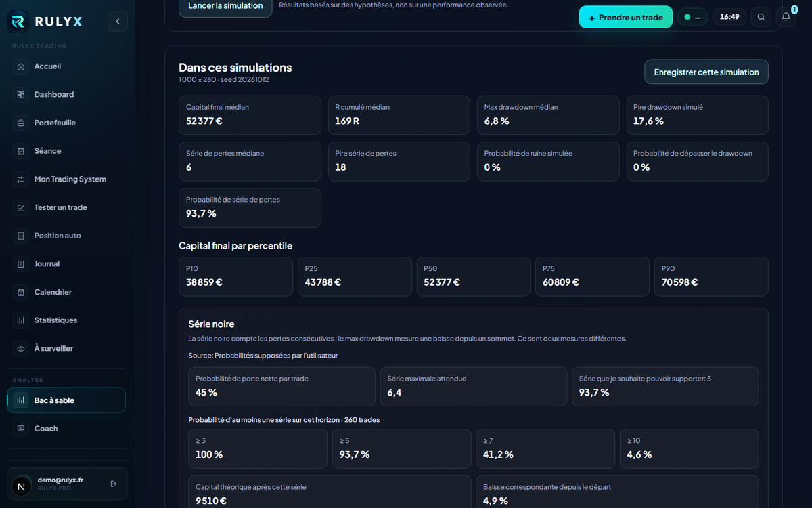Click the P25 value 43 788 €
This screenshot has width=812, height=508.
[323, 282]
